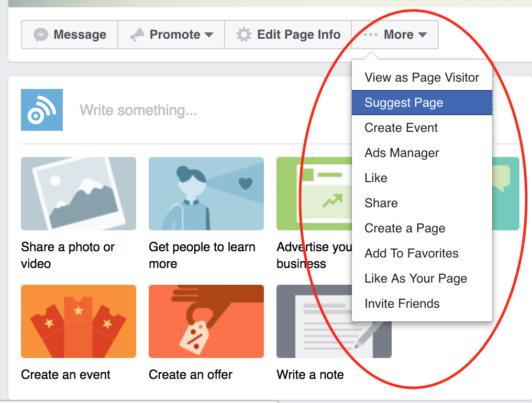Click Add To Favorites menu entry
The width and height of the screenshot is (532, 403).
pos(412,253)
